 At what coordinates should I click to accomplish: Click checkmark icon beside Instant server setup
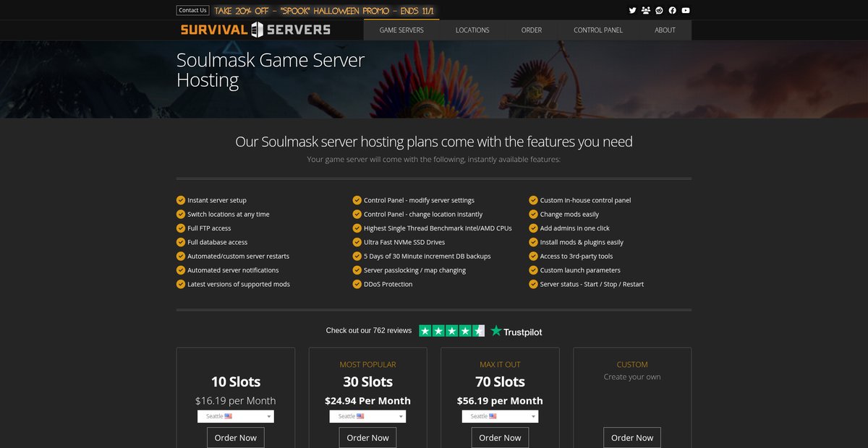tap(181, 200)
